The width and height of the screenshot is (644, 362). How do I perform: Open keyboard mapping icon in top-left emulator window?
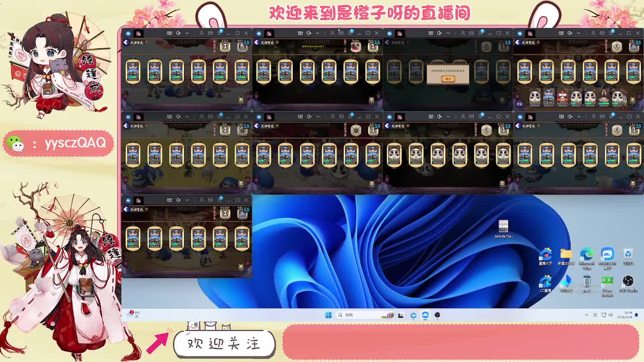[x=170, y=33]
